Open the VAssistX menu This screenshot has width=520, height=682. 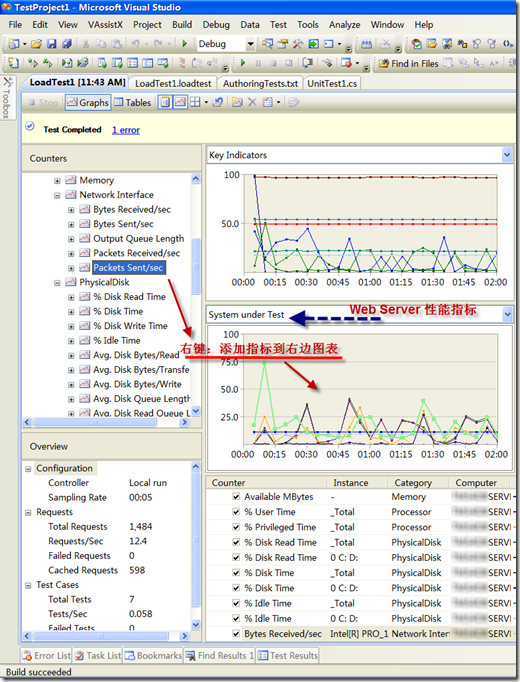(x=105, y=25)
